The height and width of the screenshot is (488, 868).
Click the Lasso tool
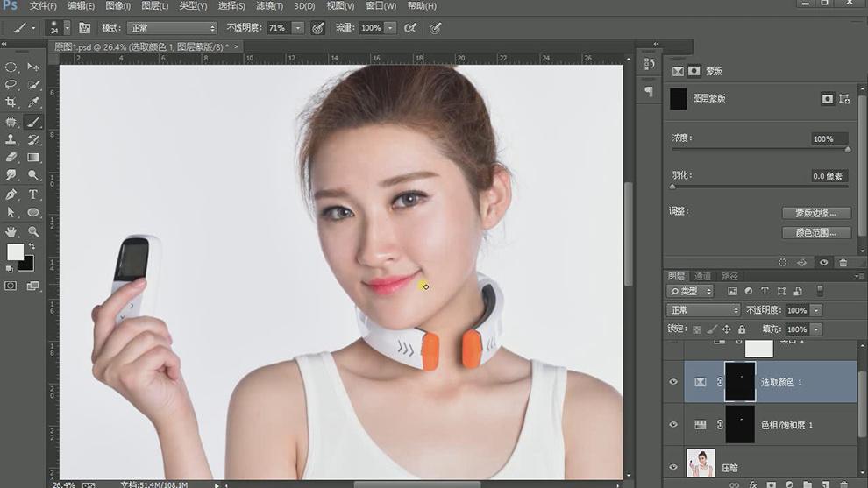click(11, 85)
